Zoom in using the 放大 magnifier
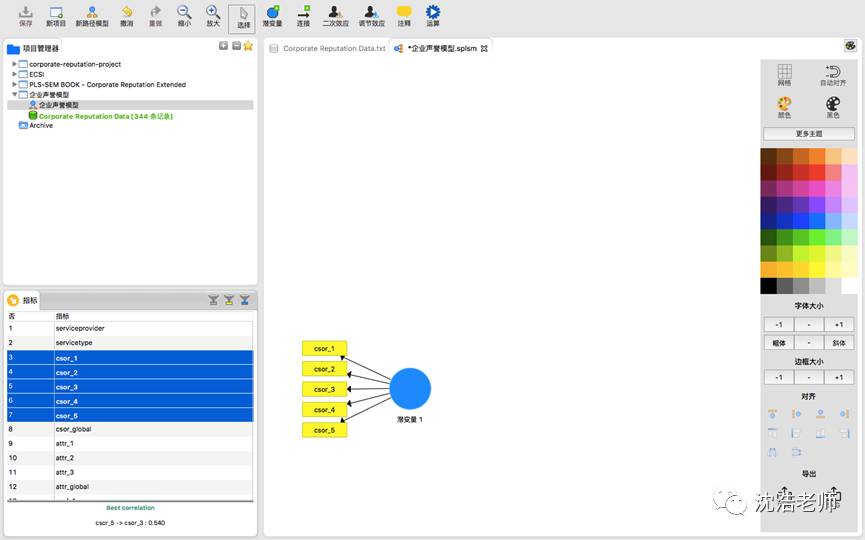Viewport: 865px width, 540px height. (213, 16)
